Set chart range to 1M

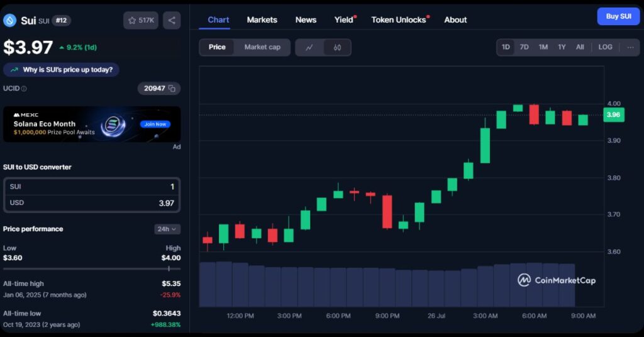click(543, 47)
